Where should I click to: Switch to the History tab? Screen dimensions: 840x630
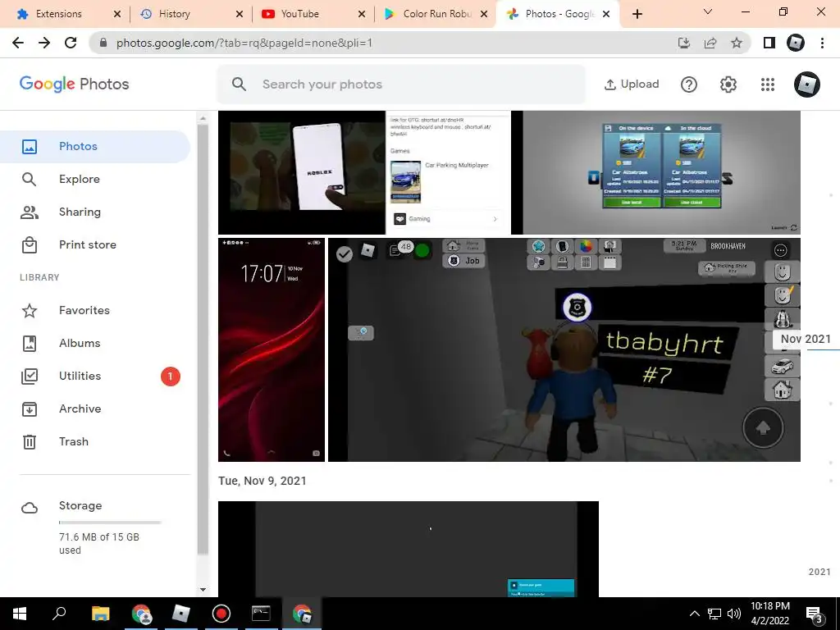point(191,14)
